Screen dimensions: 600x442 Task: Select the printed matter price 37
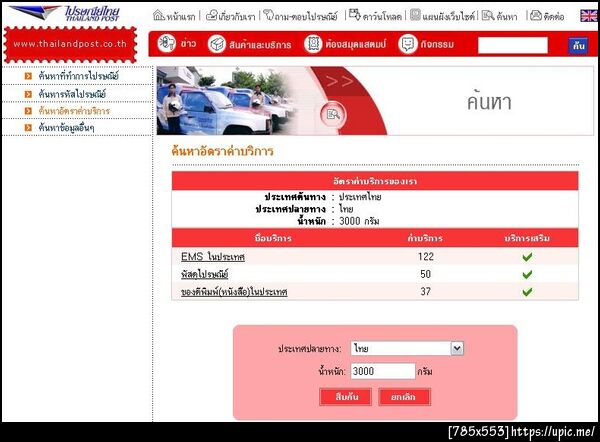point(426,292)
